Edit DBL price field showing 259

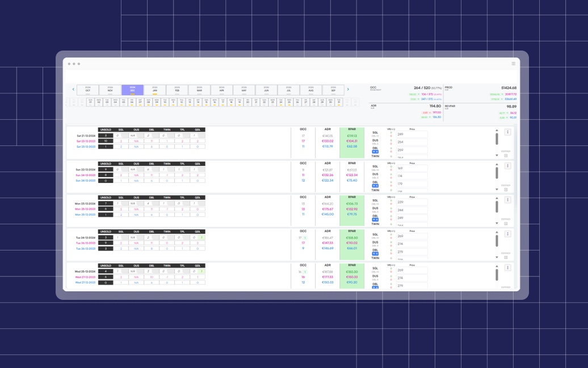411,150
